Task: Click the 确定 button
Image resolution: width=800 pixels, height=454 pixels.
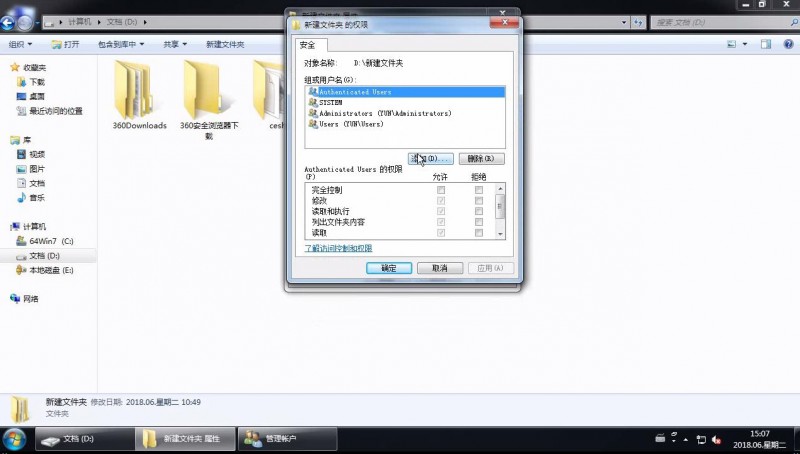Action: (389, 268)
